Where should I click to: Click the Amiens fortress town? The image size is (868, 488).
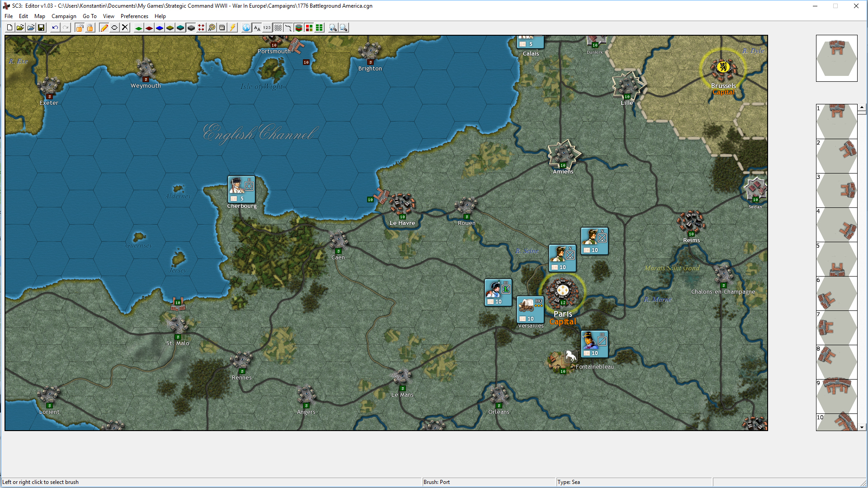click(x=563, y=154)
